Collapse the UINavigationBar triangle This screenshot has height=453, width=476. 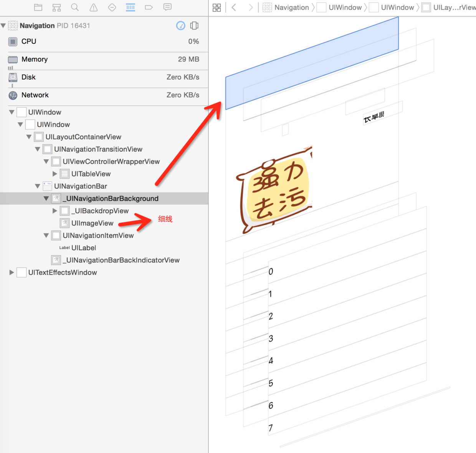click(38, 186)
